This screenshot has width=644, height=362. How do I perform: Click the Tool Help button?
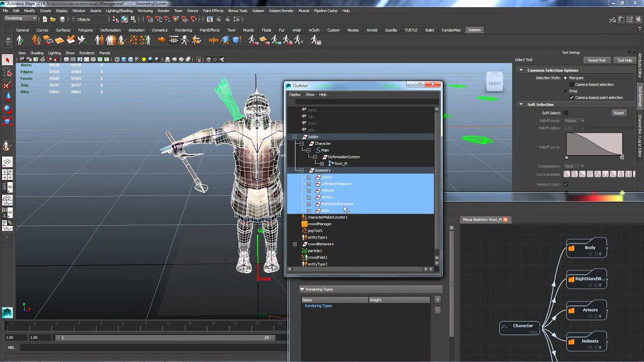[624, 60]
